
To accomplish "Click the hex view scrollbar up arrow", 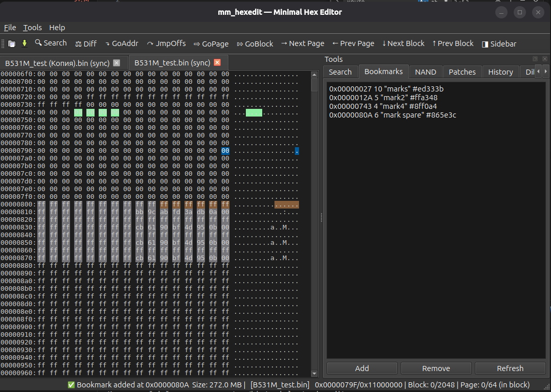I will [314, 75].
